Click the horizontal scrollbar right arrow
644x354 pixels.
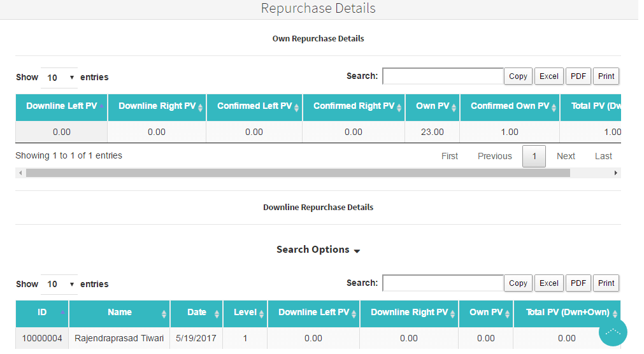pos(615,173)
